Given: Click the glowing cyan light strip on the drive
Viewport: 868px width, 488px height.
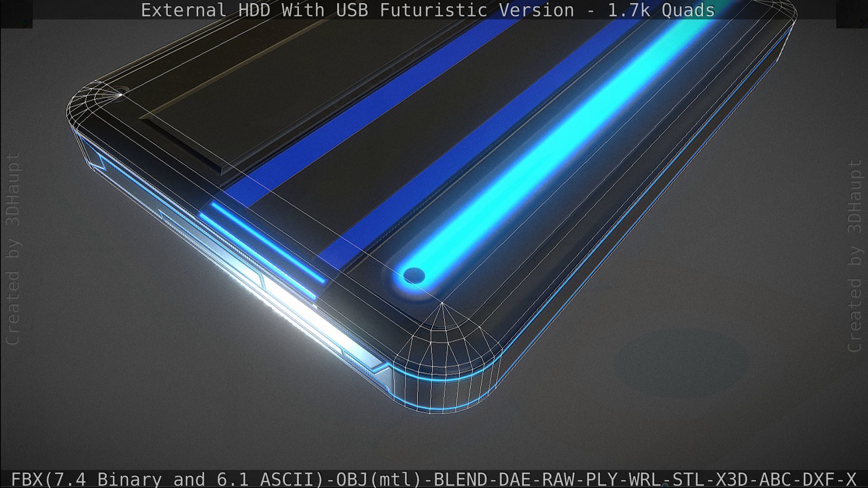Looking at the screenshot, I should (563, 145).
